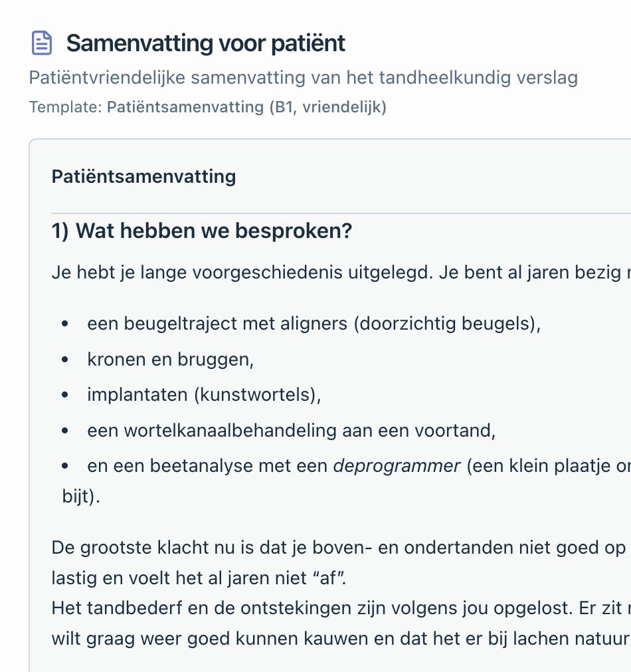
Task: Click the bullet 'implantaten (kunstwortels),'
Action: pyautogui.click(x=204, y=395)
